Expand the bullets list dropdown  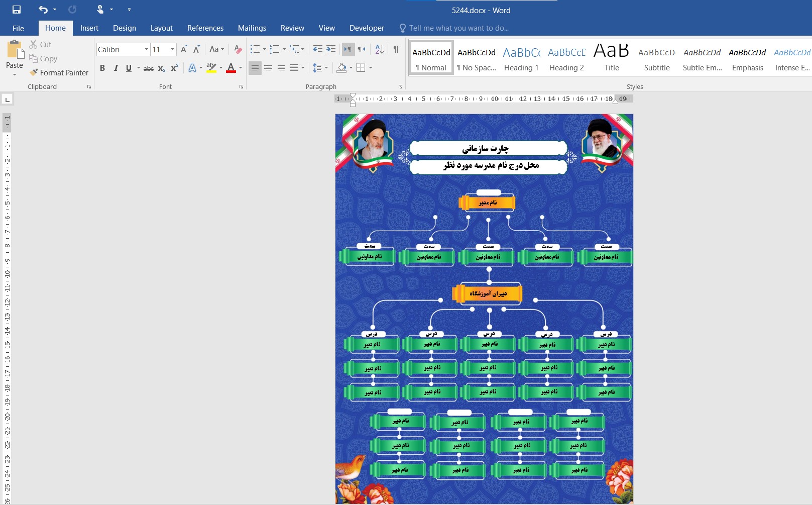[264, 49]
